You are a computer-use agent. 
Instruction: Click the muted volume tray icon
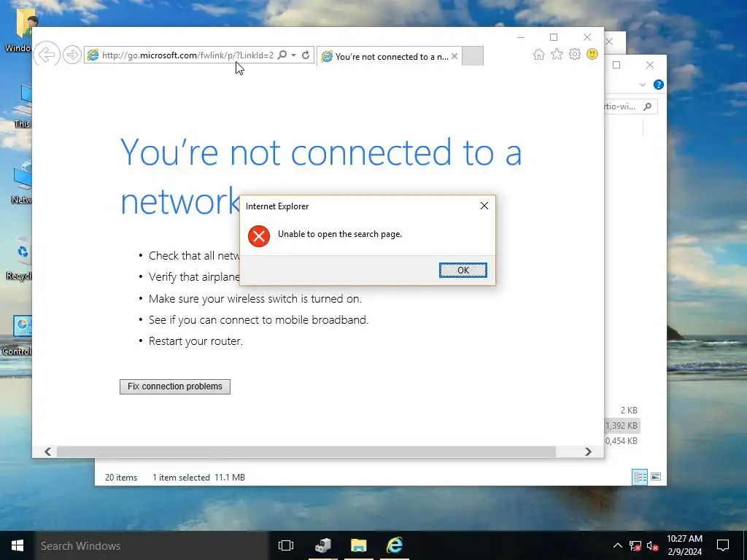[653, 545]
